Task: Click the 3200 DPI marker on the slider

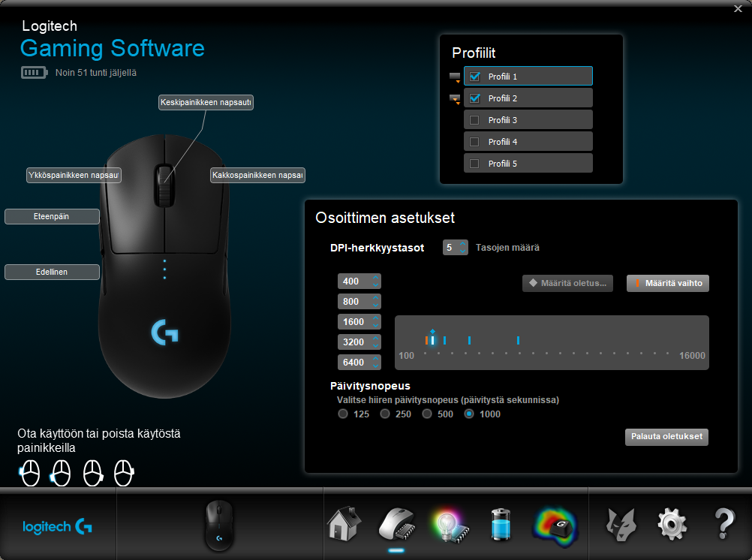Action: [469, 340]
